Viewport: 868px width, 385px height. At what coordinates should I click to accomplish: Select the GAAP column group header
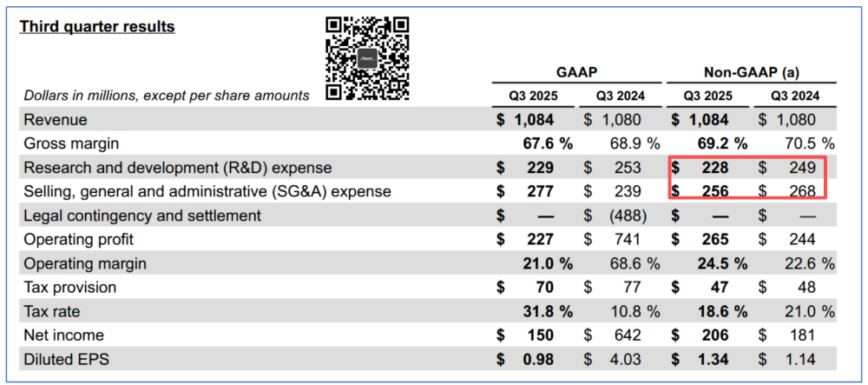pyautogui.click(x=576, y=72)
